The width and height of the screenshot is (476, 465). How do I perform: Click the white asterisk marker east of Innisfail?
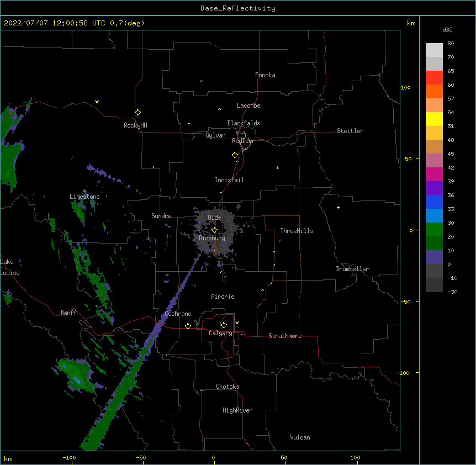click(x=277, y=167)
